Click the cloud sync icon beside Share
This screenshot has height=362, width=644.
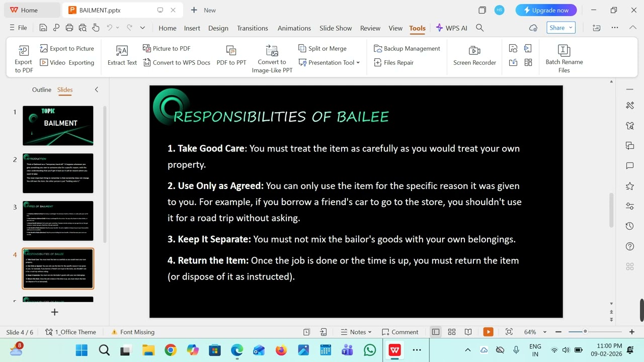[x=533, y=28]
